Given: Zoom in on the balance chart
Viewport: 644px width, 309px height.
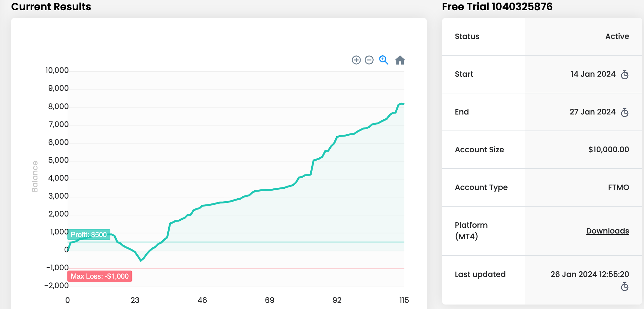Looking at the screenshot, I should click(356, 60).
